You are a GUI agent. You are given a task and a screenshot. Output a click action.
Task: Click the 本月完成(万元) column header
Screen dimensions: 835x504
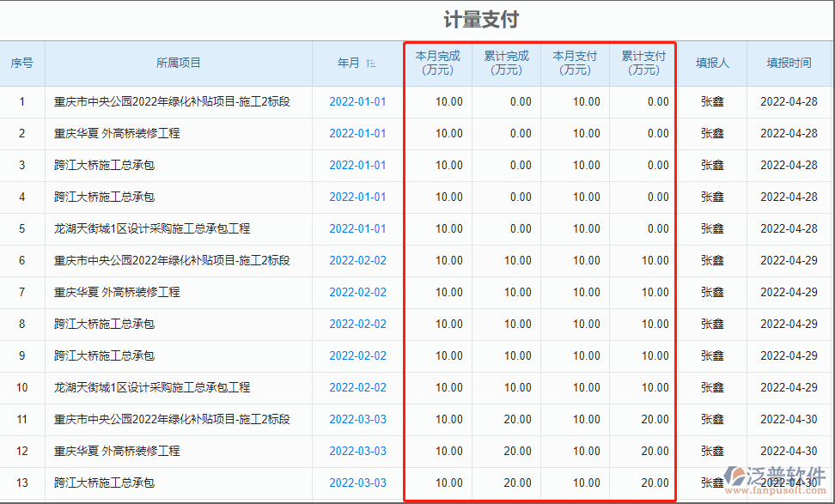(x=438, y=62)
